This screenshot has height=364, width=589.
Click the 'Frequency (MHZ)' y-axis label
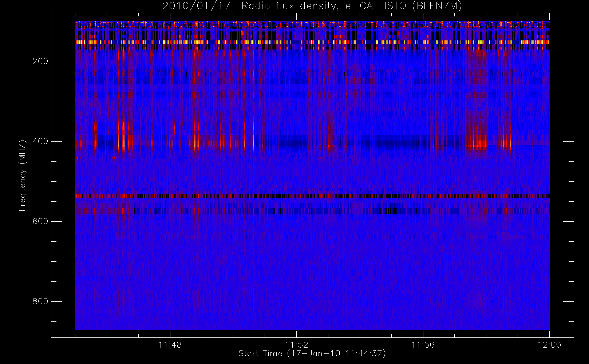point(23,175)
